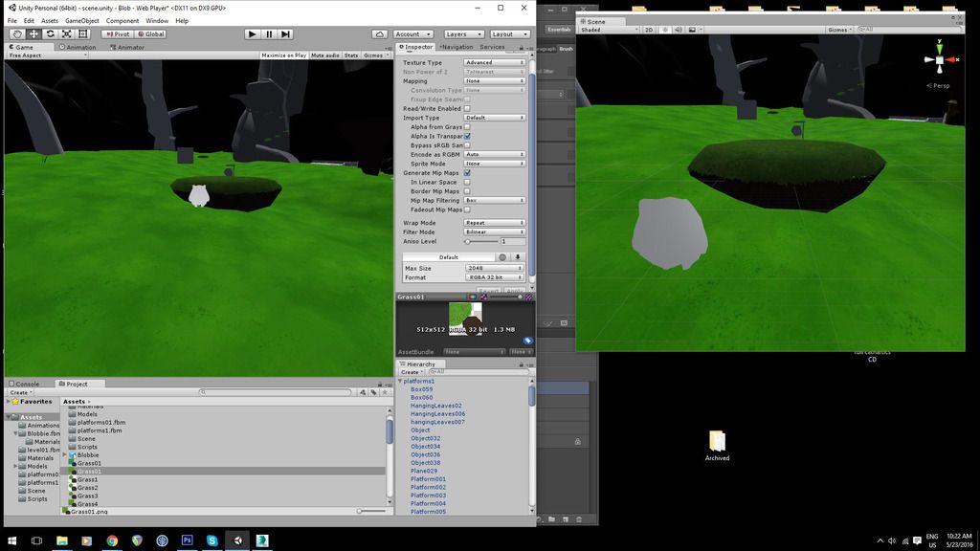Viewport: 980px width, 551px height.
Task: Uncheck Generate Mip Maps checkbox
Action: [x=467, y=172]
